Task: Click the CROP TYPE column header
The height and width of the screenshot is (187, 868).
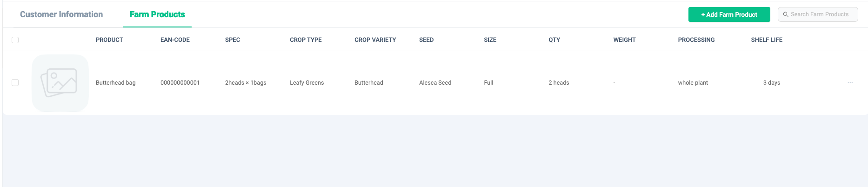Action: 306,40
